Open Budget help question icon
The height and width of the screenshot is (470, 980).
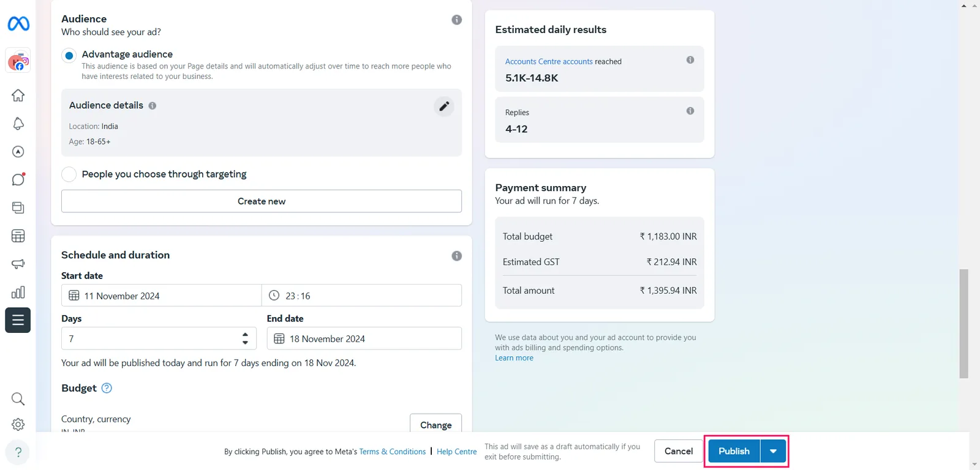(x=107, y=388)
